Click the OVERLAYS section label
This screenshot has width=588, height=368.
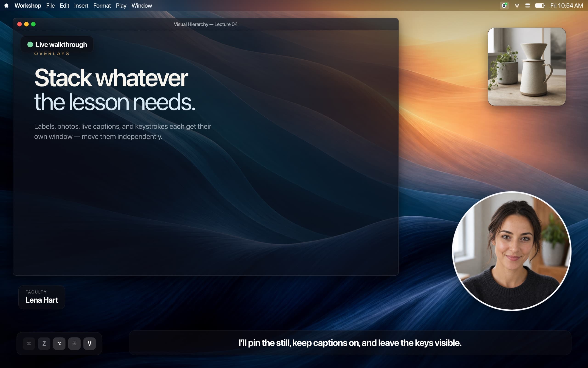click(x=52, y=54)
